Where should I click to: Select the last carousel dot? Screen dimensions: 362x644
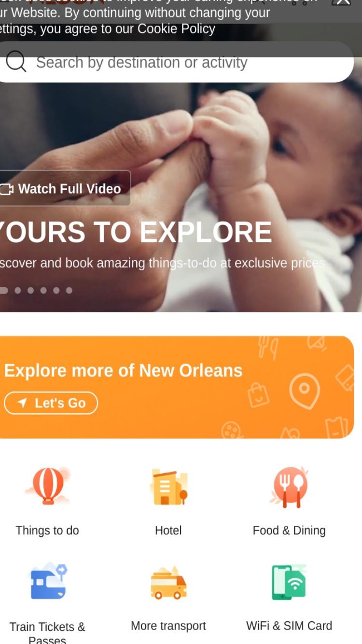69,290
